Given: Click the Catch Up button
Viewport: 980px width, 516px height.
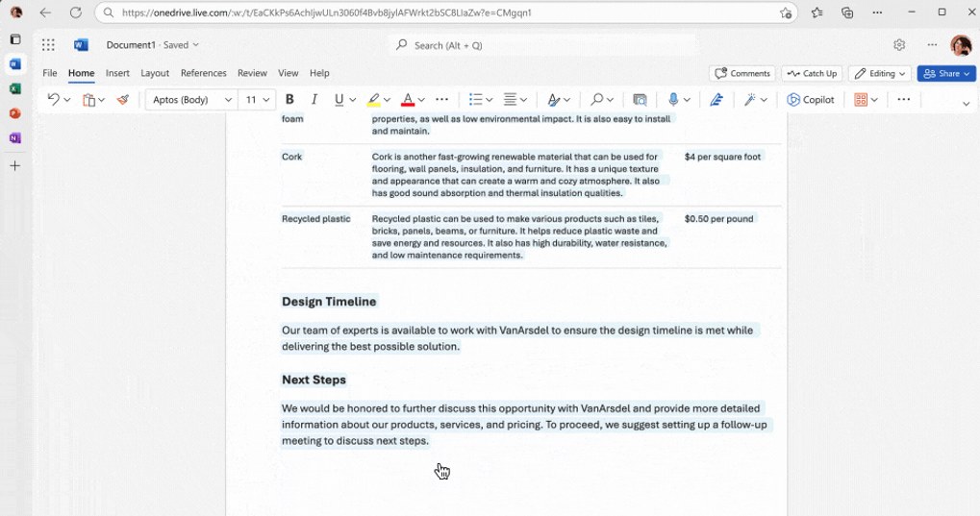Looking at the screenshot, I should [812, 73].
